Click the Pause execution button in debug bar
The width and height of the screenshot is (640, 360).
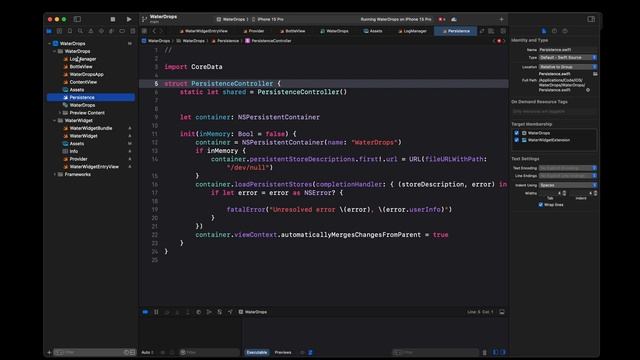click(x=156, y=312)
